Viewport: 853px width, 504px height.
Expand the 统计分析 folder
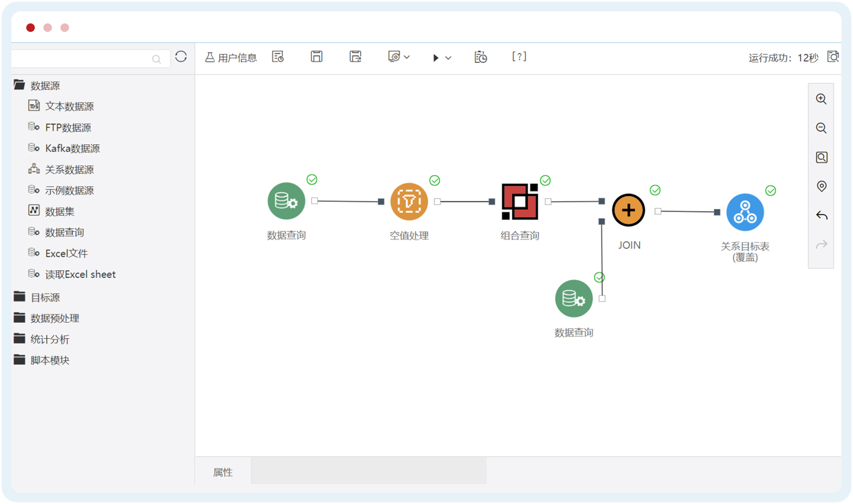coord(19,339)
